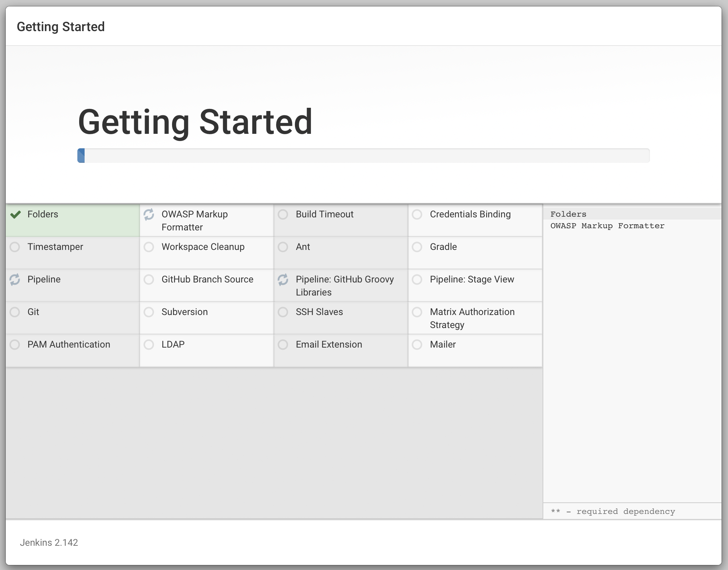Click the Matrix Authorization Strategy label
Viewport: 728px width, 570px height.
[472, 318]
